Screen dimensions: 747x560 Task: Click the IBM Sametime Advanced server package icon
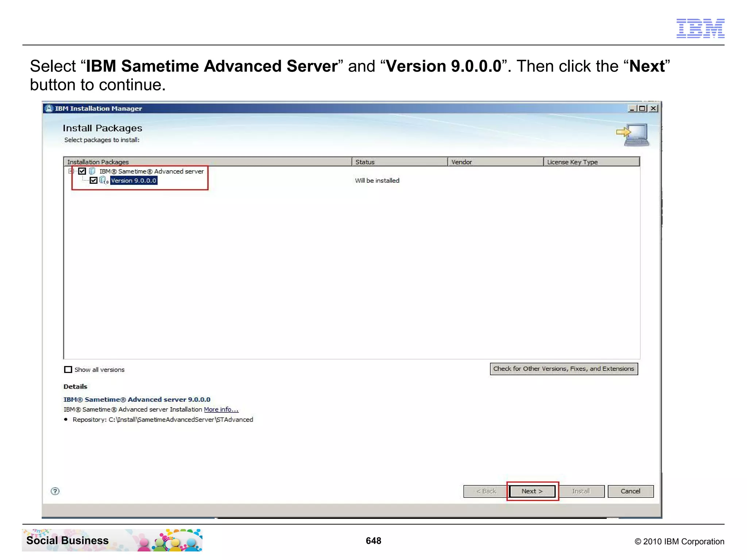coord(92,171)
